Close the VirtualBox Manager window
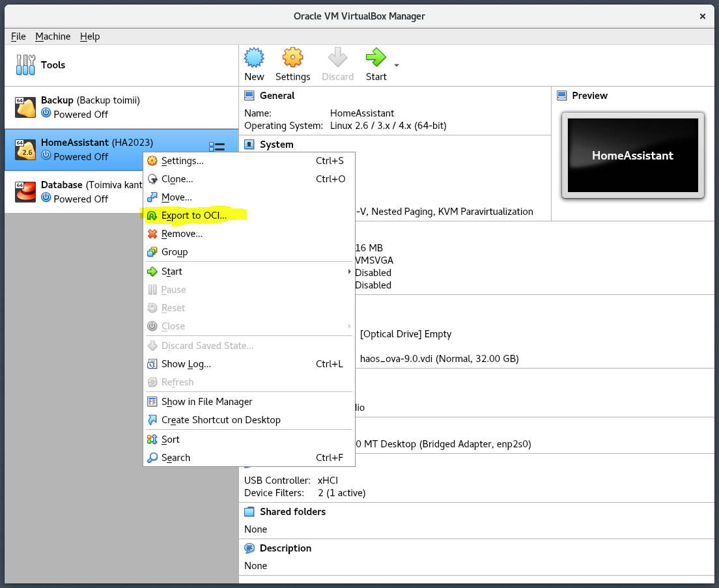Viewport: 719px width, 588px height. (702, 16)
